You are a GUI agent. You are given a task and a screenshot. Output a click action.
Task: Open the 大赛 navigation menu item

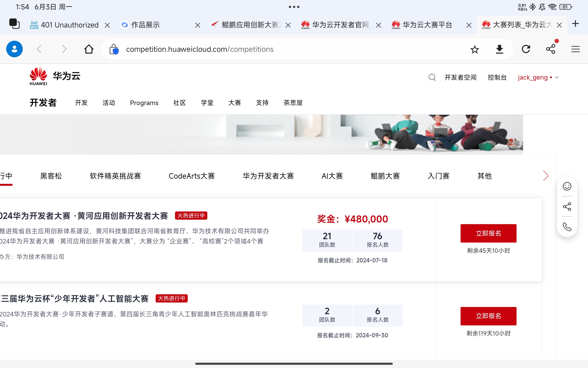[x=235, y=103]
